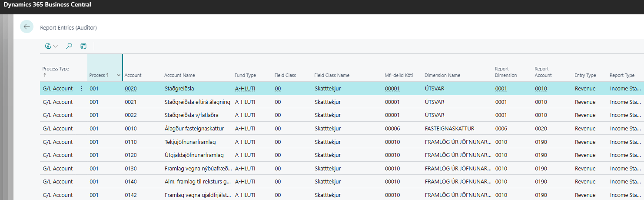Select the Field Class column header
Image resolution: width=644 pixels, height=200 pixels.
click(x=285, y=75)
